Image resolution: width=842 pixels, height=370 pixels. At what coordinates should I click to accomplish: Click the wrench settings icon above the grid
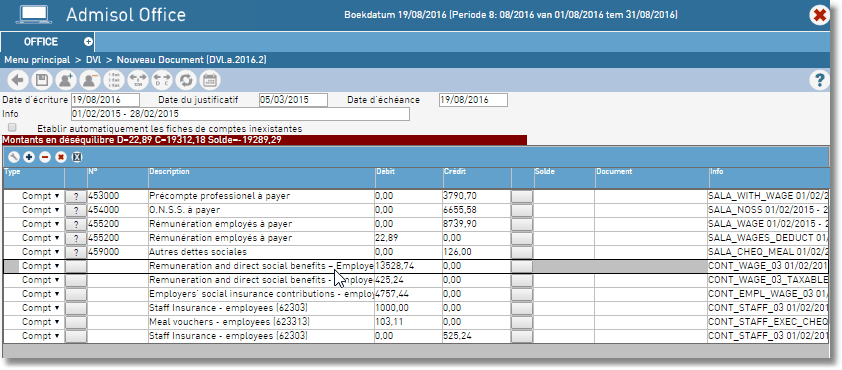click(13, 157)
